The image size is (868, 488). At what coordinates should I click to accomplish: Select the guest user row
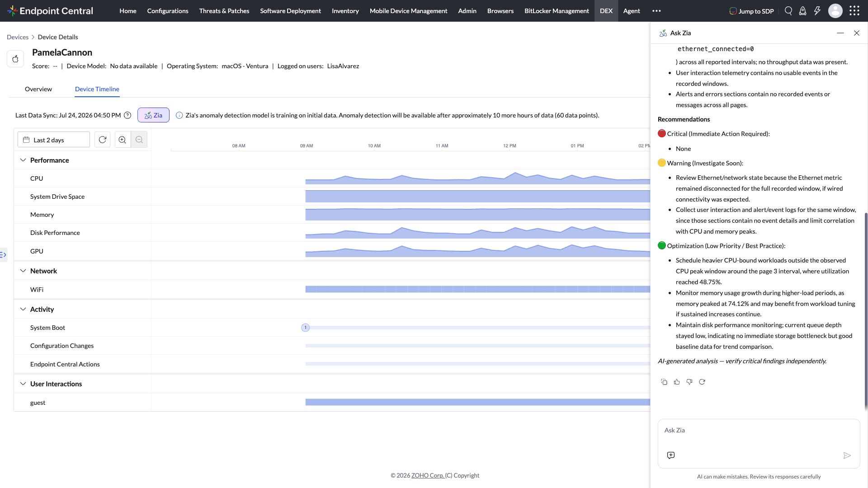click(38, 403)
